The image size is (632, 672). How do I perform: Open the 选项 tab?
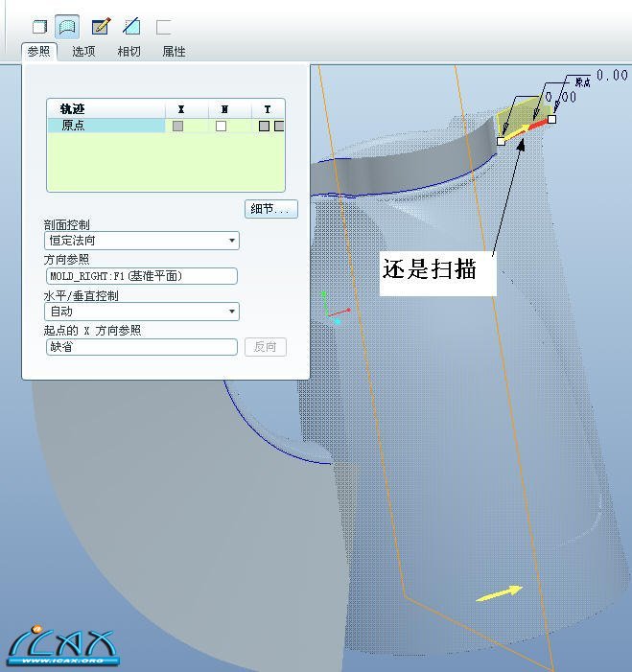(x=83, y=52)
